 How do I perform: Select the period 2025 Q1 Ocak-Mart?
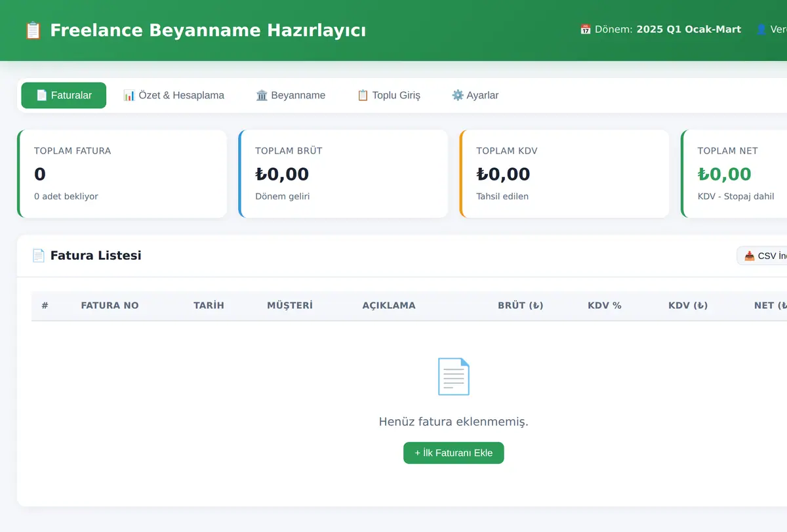coord(689,30)
